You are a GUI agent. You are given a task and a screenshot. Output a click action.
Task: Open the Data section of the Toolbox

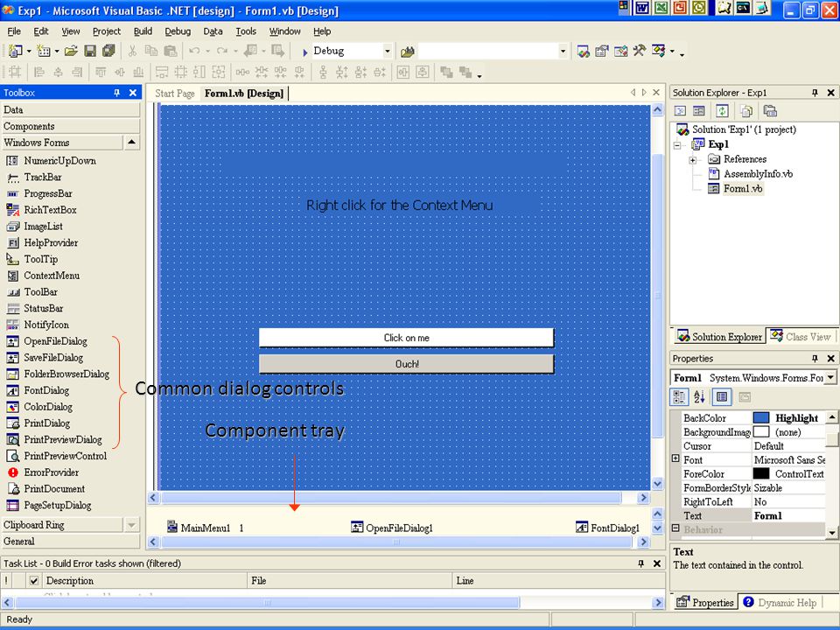(70, 110)
